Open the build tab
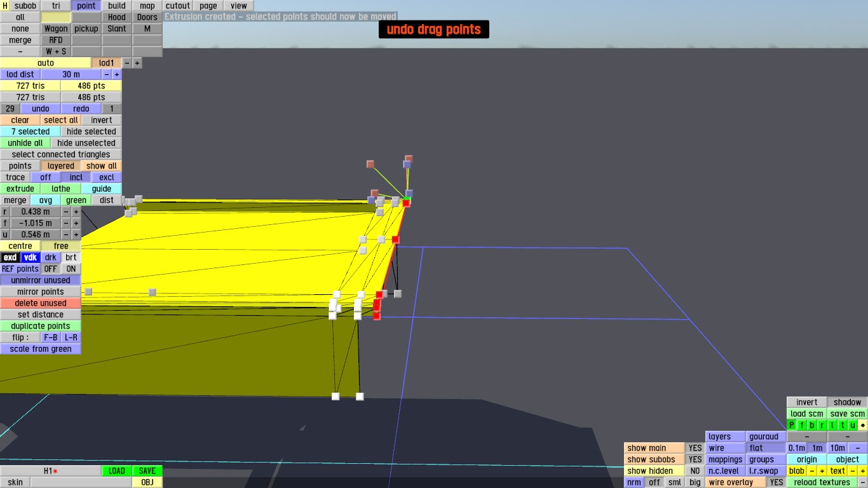 click(117, 6)
